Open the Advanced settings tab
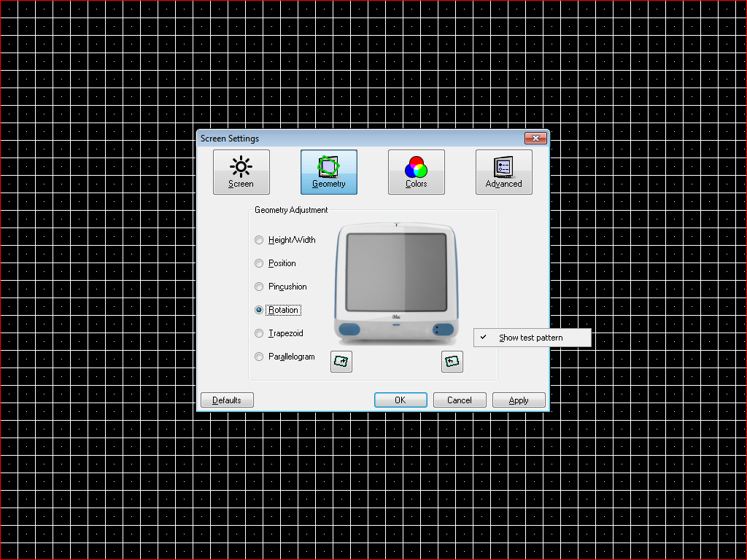The image size is (747, 560). (x=504, y=172)
